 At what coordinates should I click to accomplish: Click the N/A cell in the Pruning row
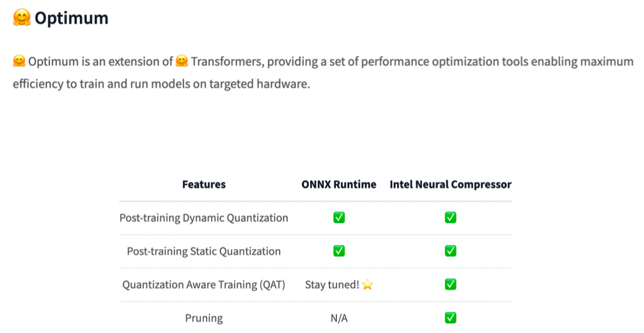[x=339, y=318]
